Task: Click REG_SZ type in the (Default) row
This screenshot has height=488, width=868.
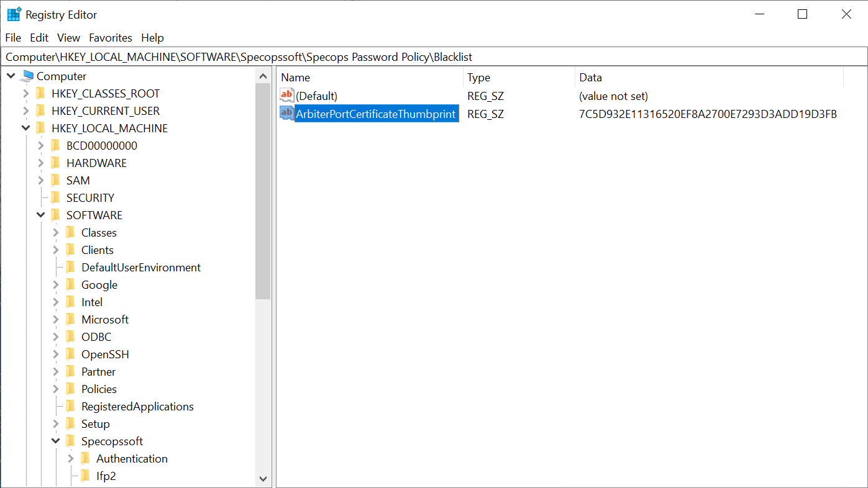Action: coord(485,96)
